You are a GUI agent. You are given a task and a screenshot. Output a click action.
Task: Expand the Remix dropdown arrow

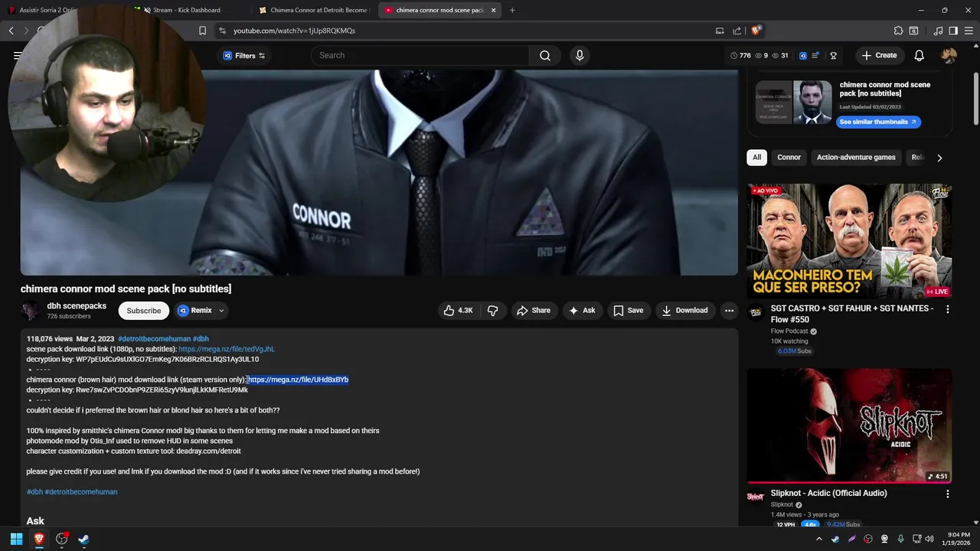click(x=221, y=310)
